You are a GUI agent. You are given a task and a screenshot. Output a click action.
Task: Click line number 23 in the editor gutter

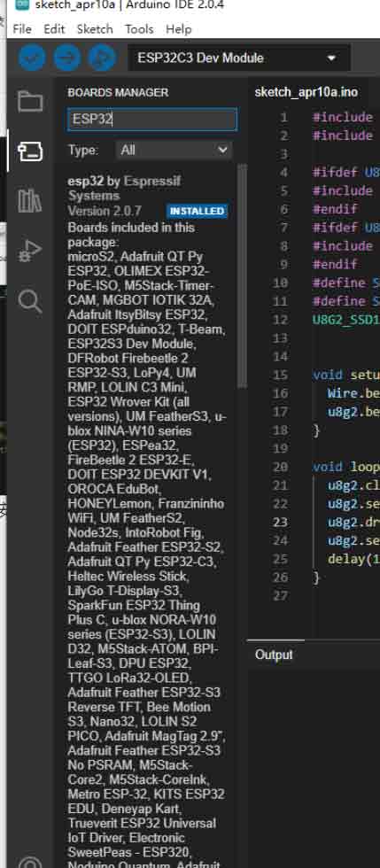[x=281, y=522]
